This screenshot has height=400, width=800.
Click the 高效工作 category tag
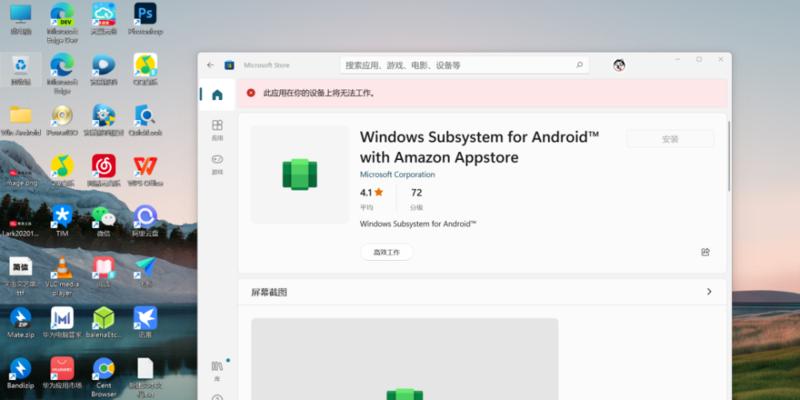tap(387, 252)
